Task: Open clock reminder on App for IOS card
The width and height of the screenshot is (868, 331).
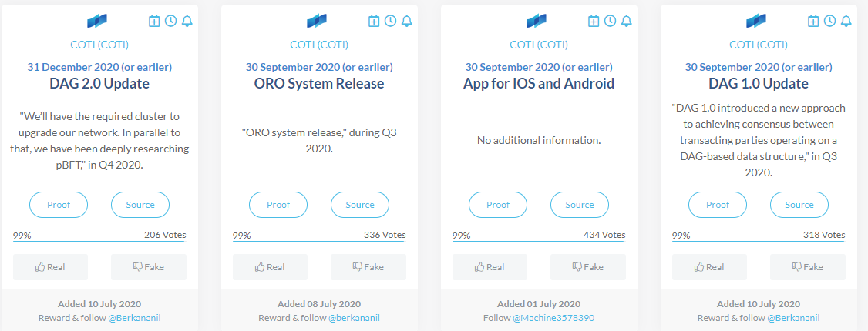Action: pyautogui.click(x=610, y=21)
